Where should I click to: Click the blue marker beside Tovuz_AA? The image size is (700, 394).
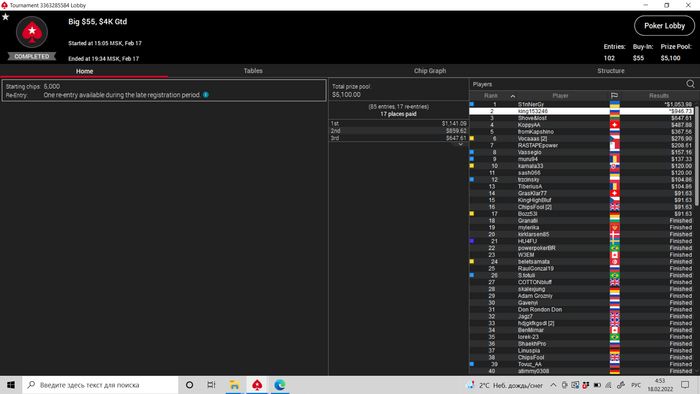471,364
